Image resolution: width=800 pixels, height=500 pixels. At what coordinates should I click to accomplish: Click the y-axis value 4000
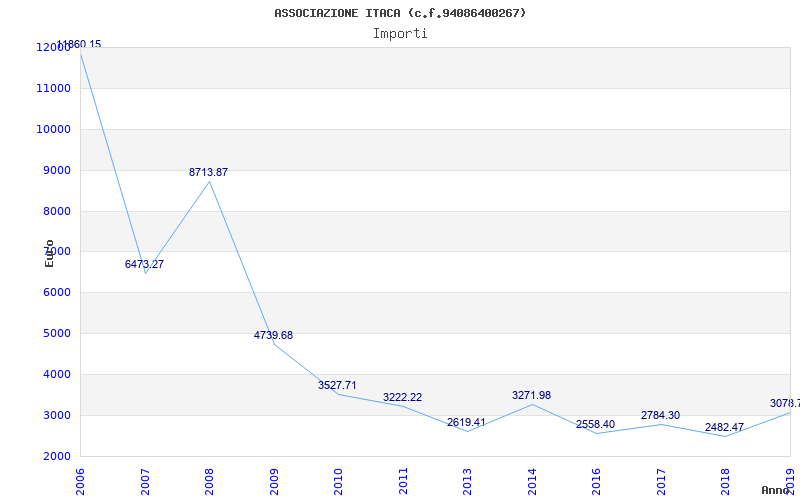click(56, 374)
